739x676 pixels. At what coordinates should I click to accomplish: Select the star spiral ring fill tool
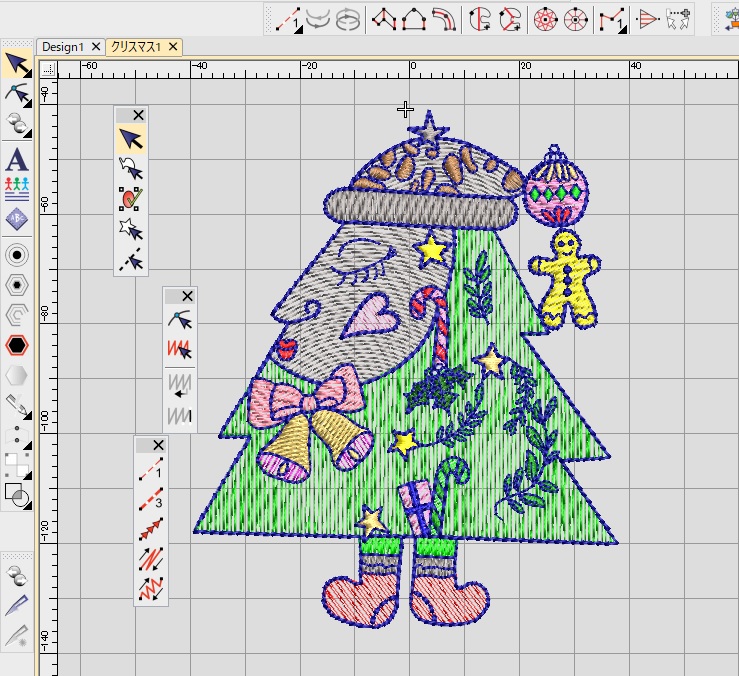(546, 20)
